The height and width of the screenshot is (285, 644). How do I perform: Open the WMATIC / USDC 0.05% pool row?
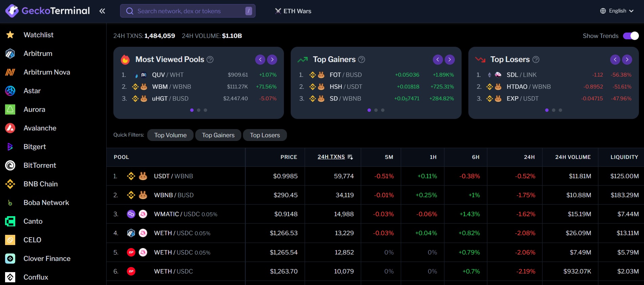pyautogui.click(x=375, y=214)
